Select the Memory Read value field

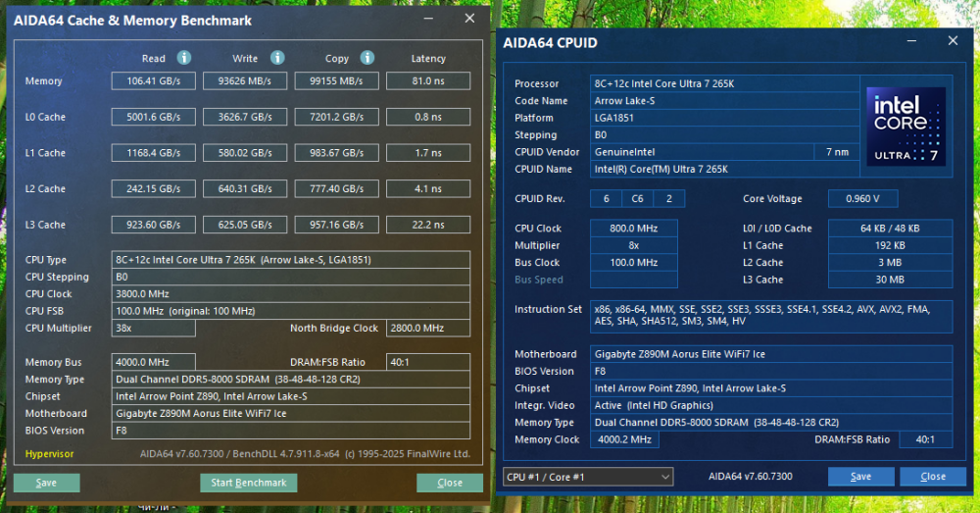tap(154, 81)
